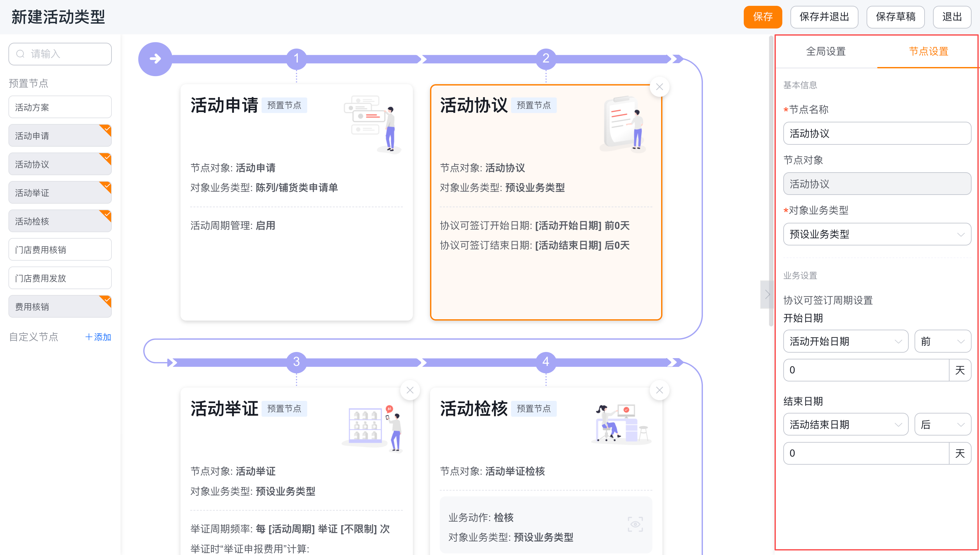
Task: Open the 后 direction dropdown
Action: 943,424
